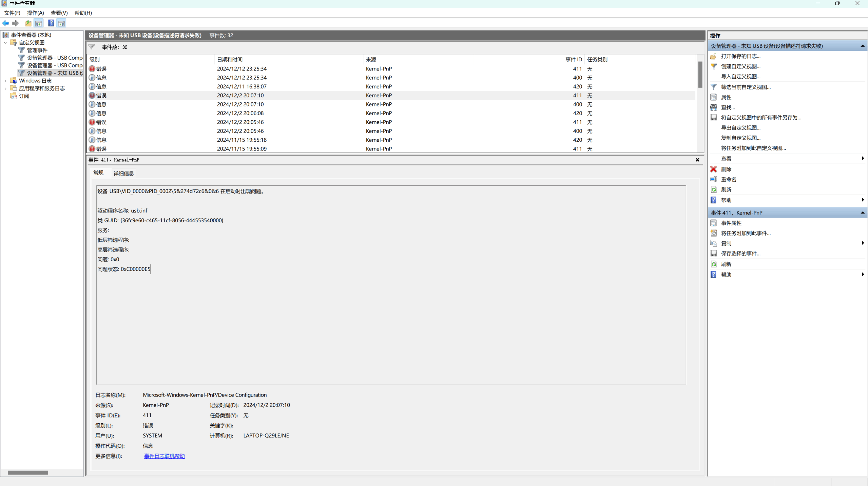
Task: Expand the Windows 日志 tree node
Action: point(5,80)
